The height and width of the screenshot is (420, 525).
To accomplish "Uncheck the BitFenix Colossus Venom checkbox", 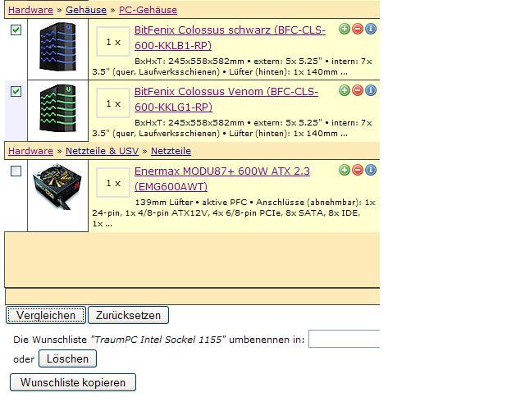I will click(16, 91).
